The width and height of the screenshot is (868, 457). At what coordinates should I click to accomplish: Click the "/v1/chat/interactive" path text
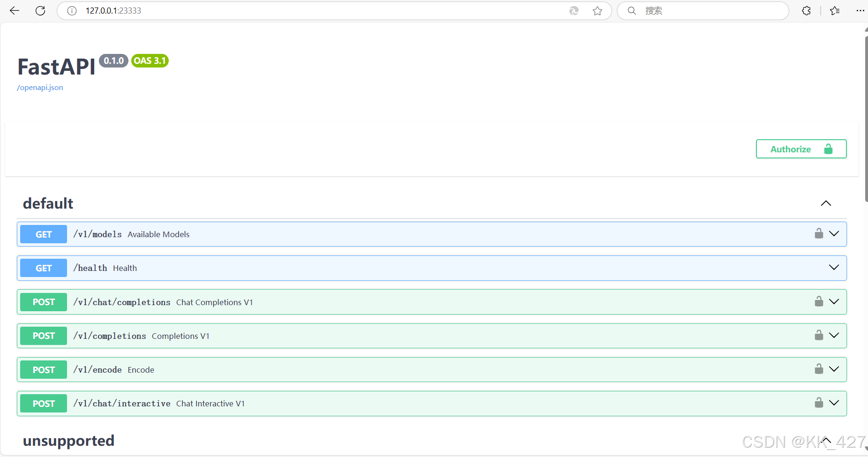pos(122,403)
